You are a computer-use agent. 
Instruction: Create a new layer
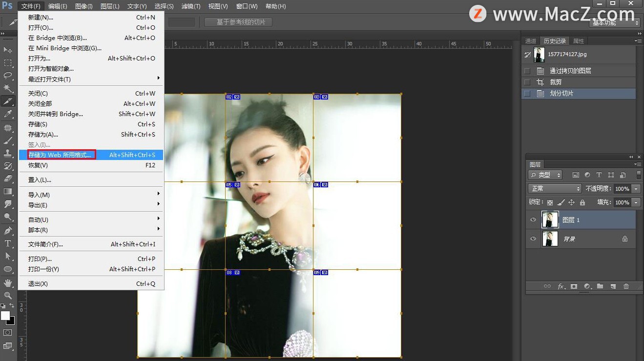point(613,286)
